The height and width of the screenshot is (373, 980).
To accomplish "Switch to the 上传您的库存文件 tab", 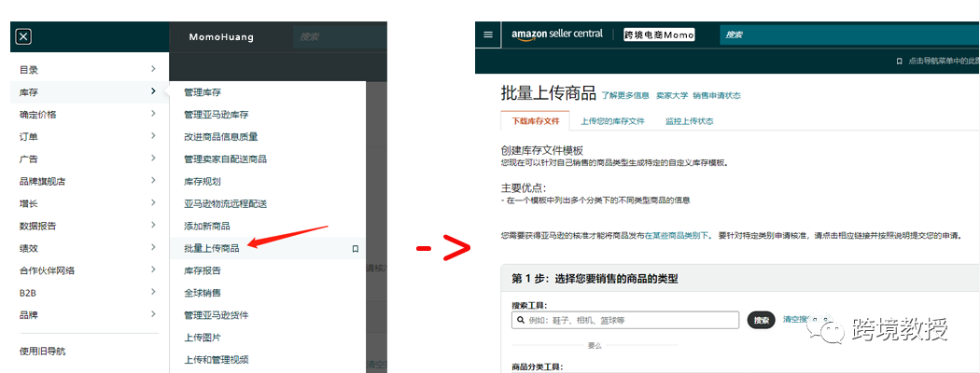I will pos(612,121).
